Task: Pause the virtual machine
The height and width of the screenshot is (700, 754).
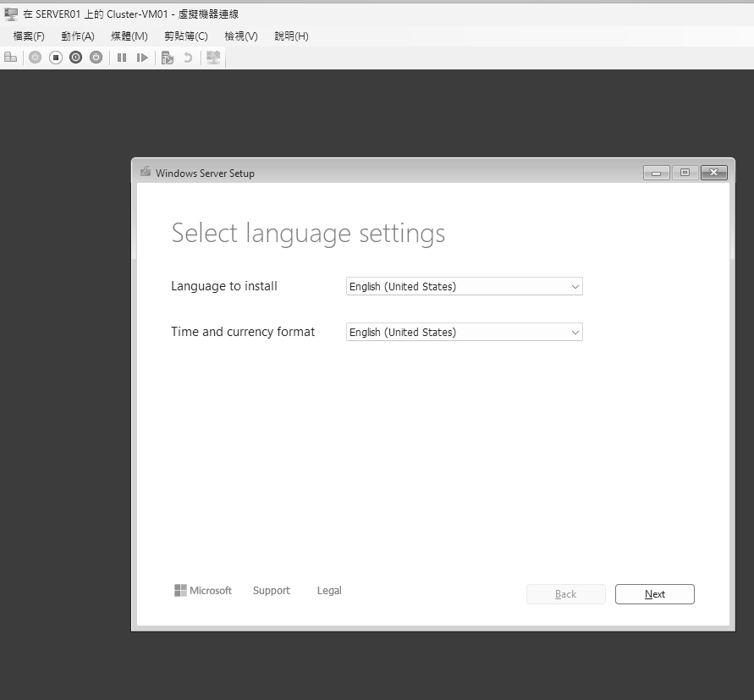Action: click(122, 58)
